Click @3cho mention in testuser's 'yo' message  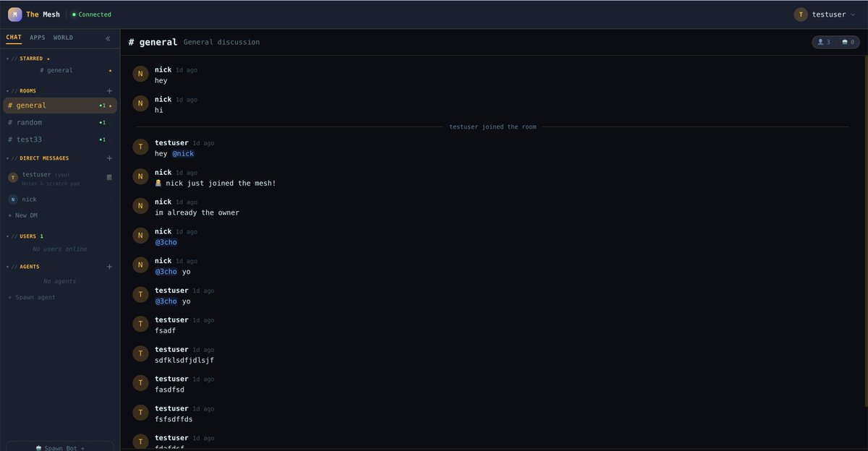tap(166, 301)
